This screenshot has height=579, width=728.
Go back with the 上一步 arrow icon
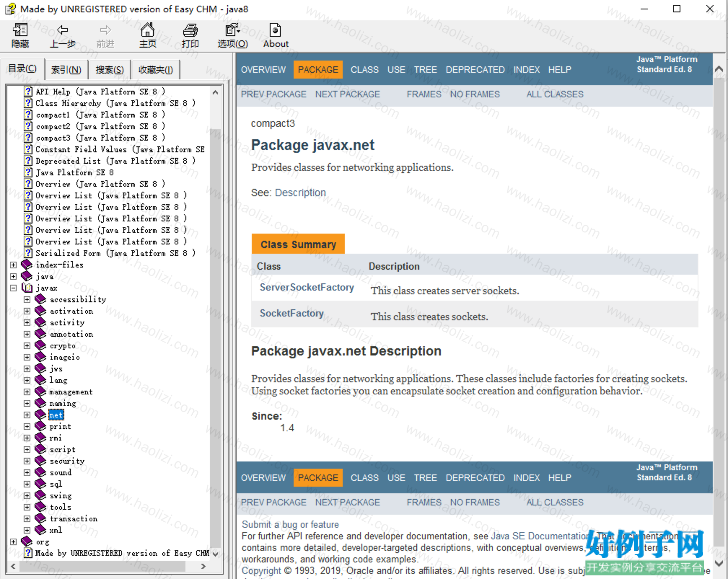62,30
